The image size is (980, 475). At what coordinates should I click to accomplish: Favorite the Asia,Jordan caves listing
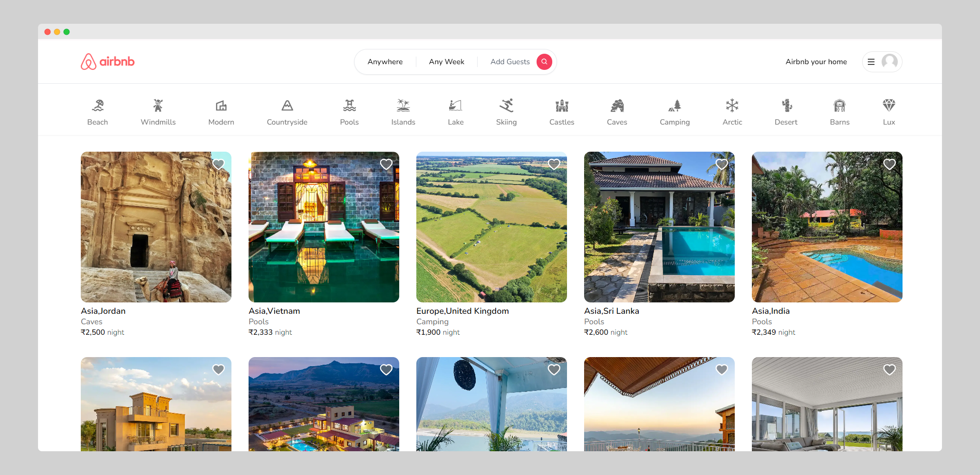218,164
